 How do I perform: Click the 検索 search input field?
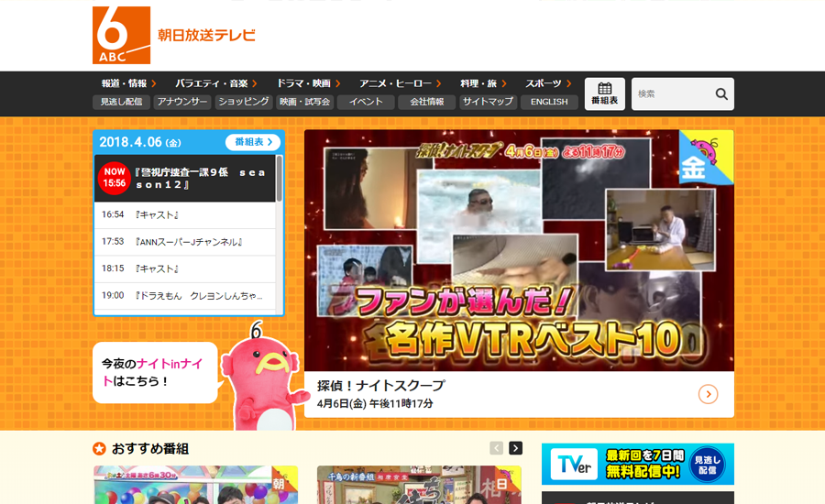[673, 94]
